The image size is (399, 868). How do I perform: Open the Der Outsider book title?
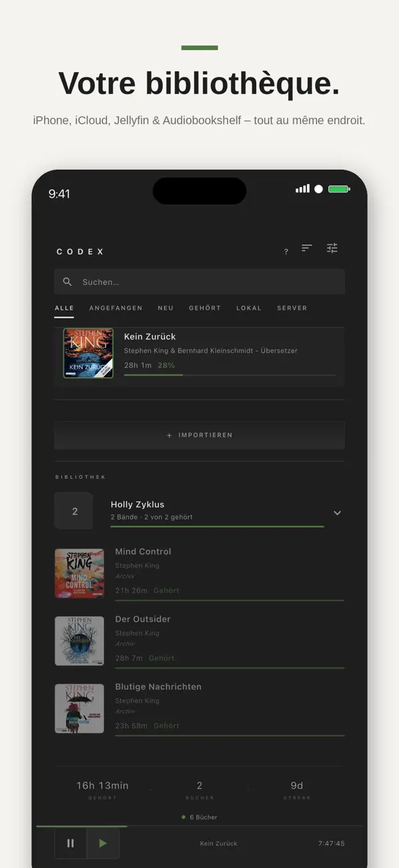pos(143,619)
